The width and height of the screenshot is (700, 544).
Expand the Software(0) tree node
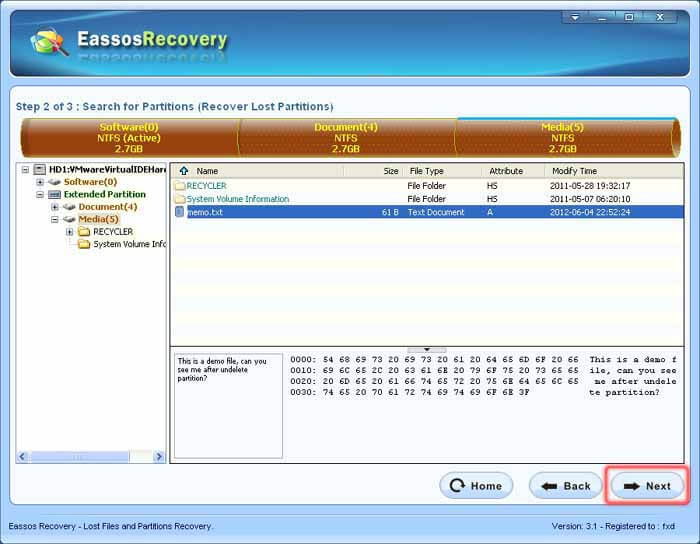(x=40, y=182)
